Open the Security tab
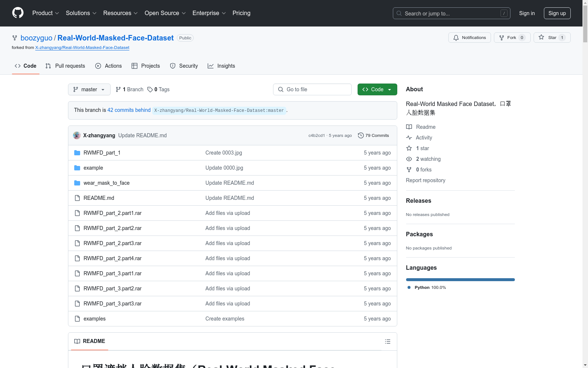The image size is (588, 368). click(184, 66)
